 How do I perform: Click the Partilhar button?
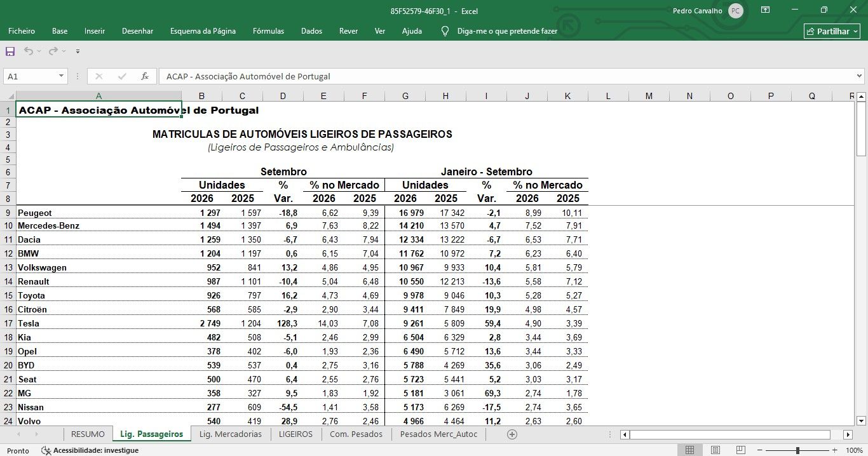(x=832, y=31)
